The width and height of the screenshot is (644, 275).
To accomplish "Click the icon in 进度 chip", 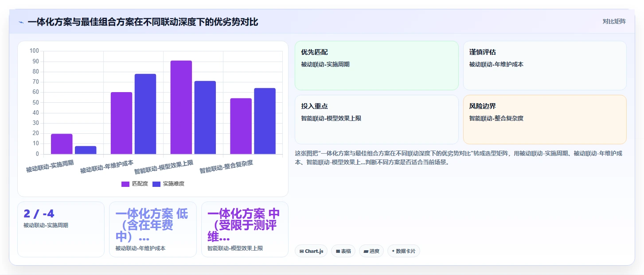I will (x=366, y=252).
